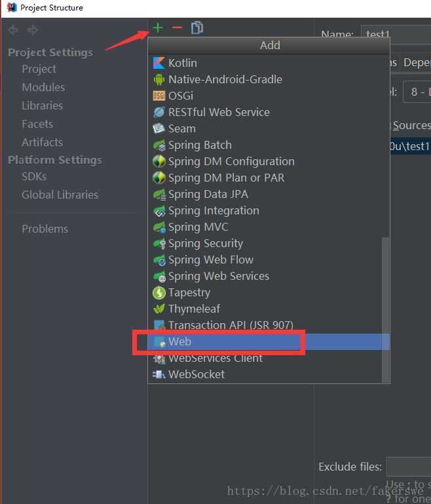
Task: Go to Facets in Project Settings
Action: 37,124
